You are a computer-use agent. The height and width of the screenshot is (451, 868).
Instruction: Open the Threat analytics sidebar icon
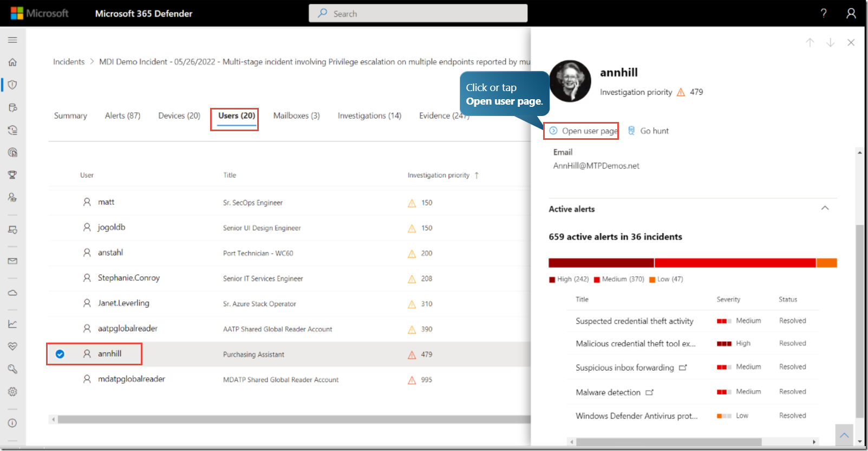[x=12, y=152]
